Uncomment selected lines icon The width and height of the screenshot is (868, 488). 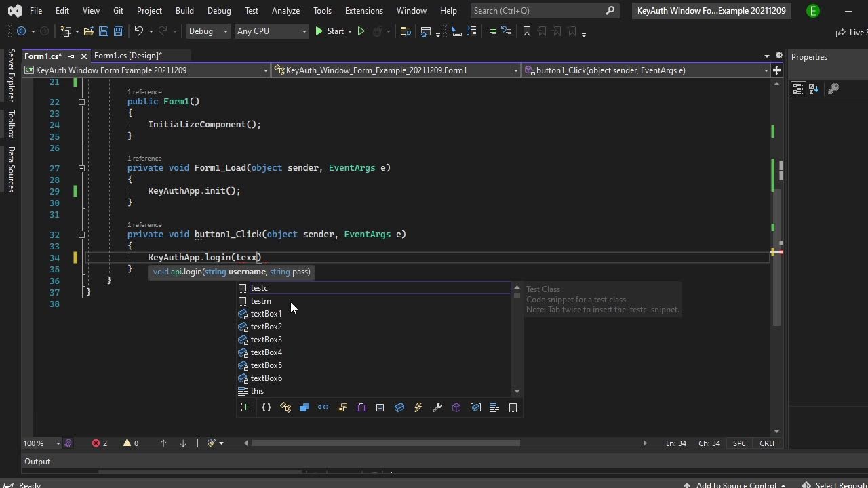[506, 31]
